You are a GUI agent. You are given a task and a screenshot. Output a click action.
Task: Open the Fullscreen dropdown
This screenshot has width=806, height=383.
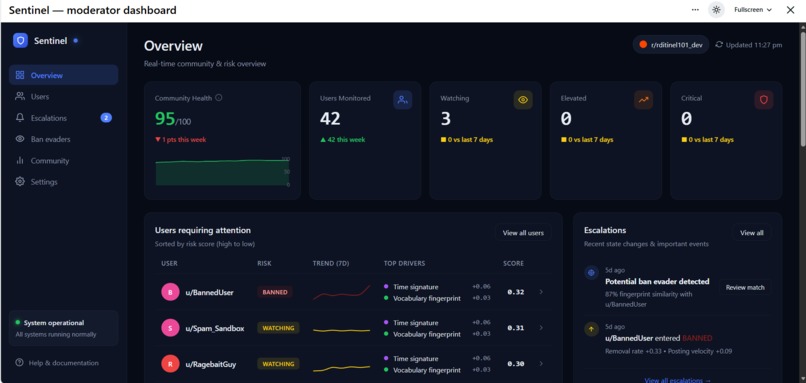(753, 10)
